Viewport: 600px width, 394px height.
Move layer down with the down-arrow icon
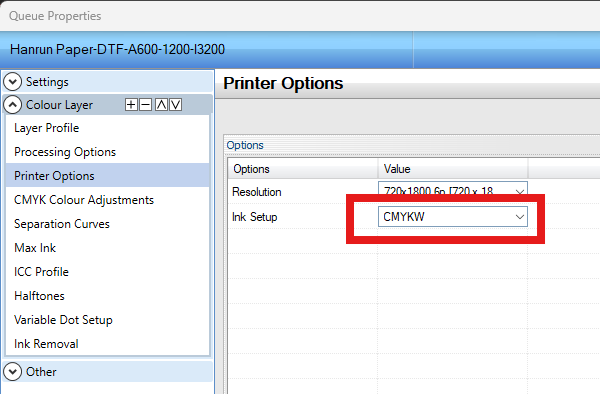point(176,104)
